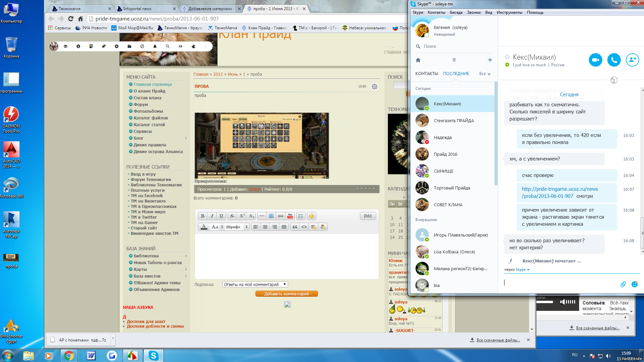Open Форум Техномагии link in sidebar

click(151, 180)
